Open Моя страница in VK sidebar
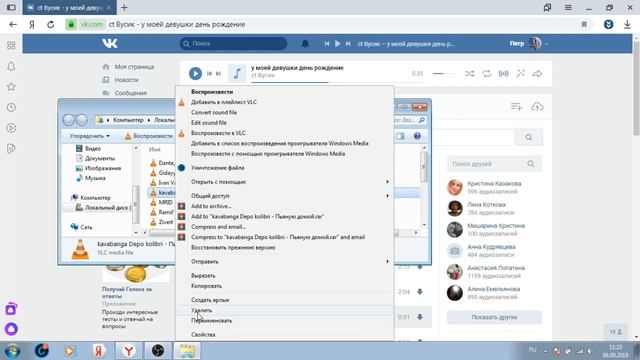Image resolution: width=640 pixels, height=360 pixels. tap(128, 67)
